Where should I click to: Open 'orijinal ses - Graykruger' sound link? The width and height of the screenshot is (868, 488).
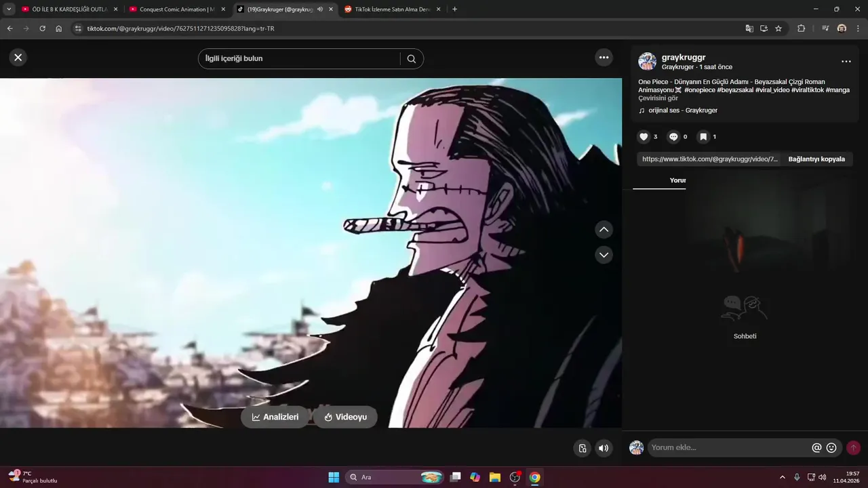point(682,110)
